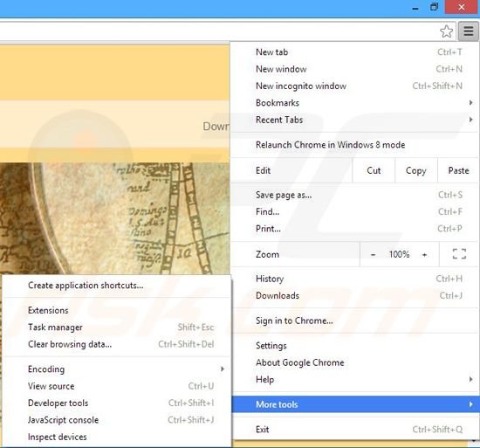Viewport: 480px width, 448px height.
Task: Click the bookmark star icon
Action: [x=446, y=31]
